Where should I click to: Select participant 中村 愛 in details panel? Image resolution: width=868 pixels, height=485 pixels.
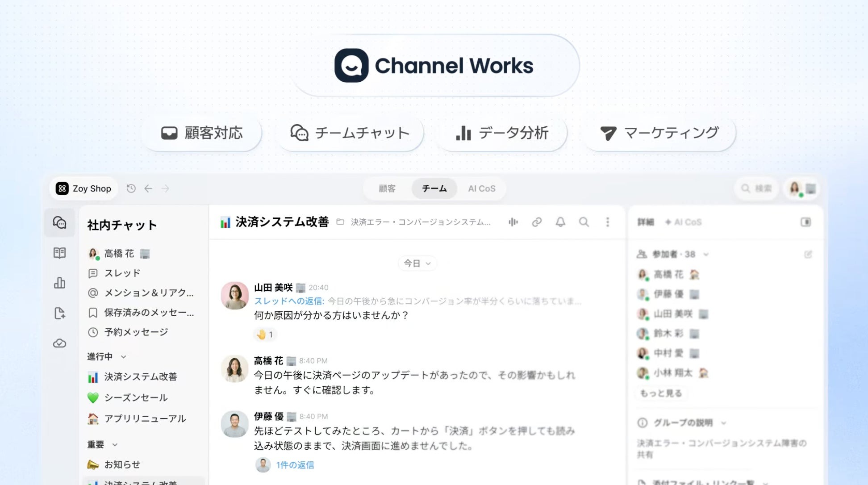pos(668,353)
